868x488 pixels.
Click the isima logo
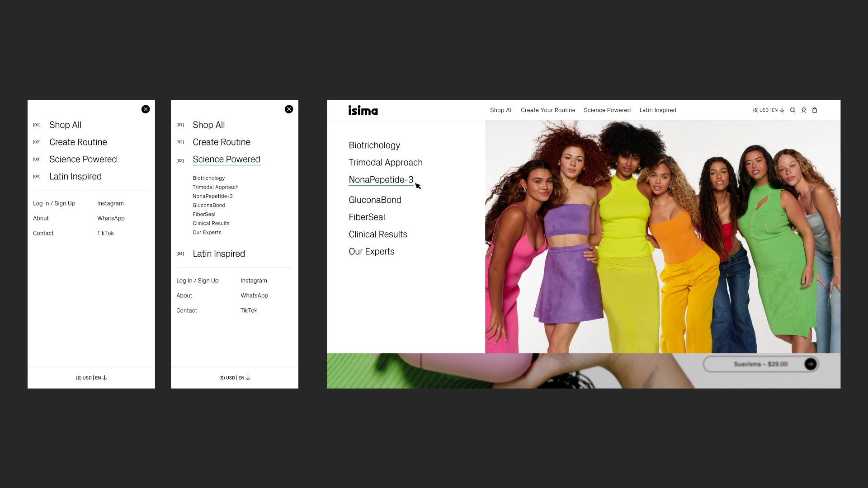click(363, 110)
